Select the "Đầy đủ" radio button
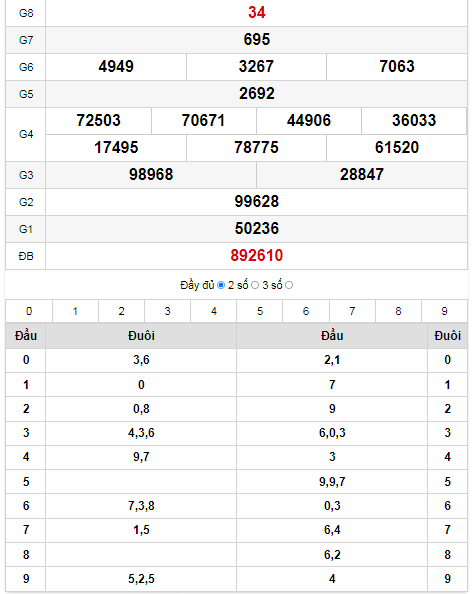The image size is (473, 594). (221, 285)
